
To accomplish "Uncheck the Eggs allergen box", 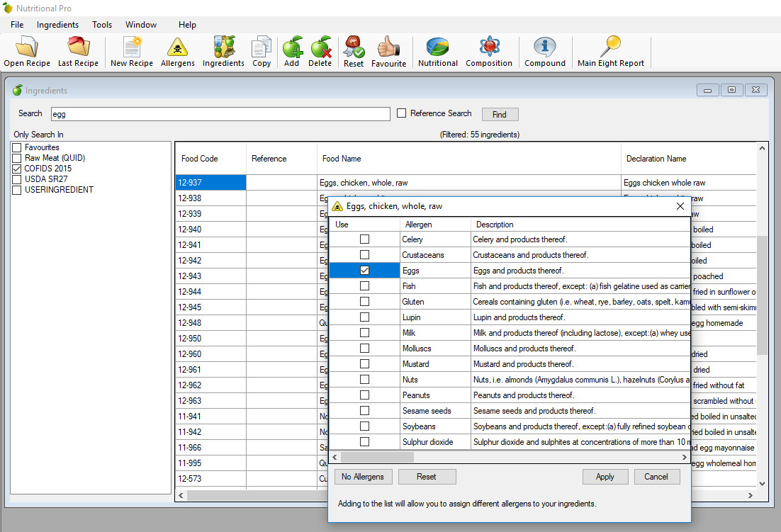I will point(364,270).
